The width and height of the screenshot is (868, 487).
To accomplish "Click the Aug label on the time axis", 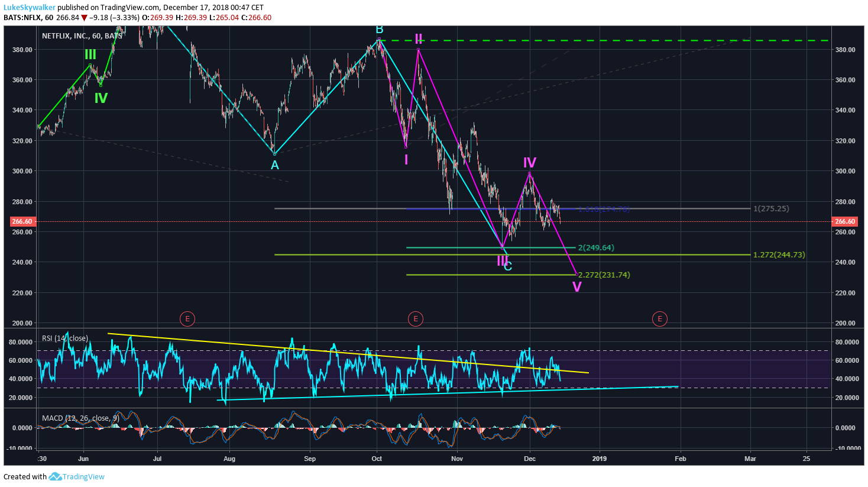I will pos(229,459).
